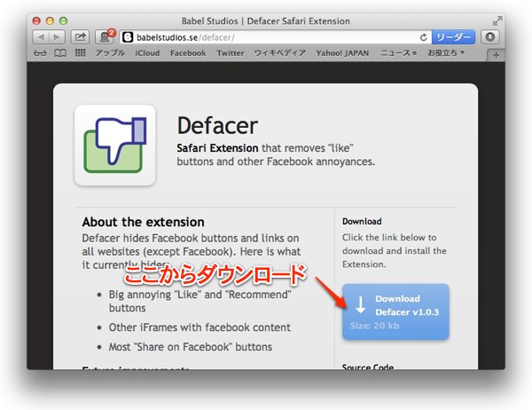532x410 pixels.
Task: Open Reading List glasses icon
Action: pyautogui.click(x=40, y=53)
